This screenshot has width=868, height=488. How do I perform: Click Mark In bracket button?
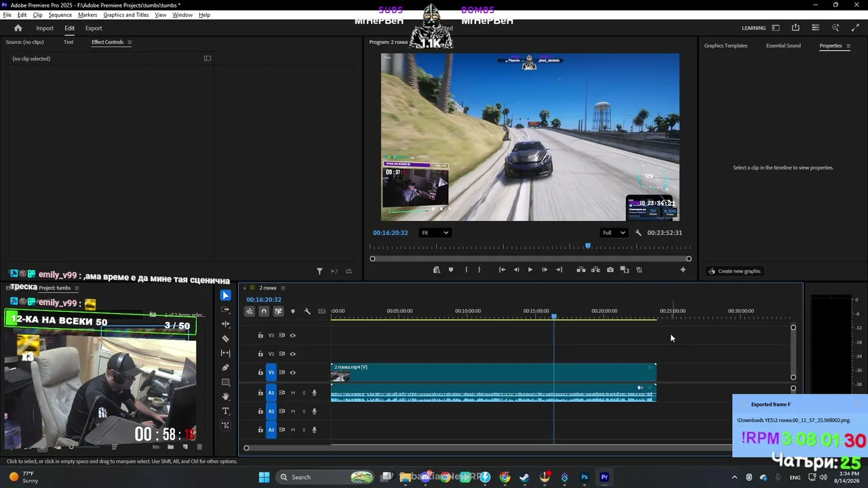click(x=466, y=270)
